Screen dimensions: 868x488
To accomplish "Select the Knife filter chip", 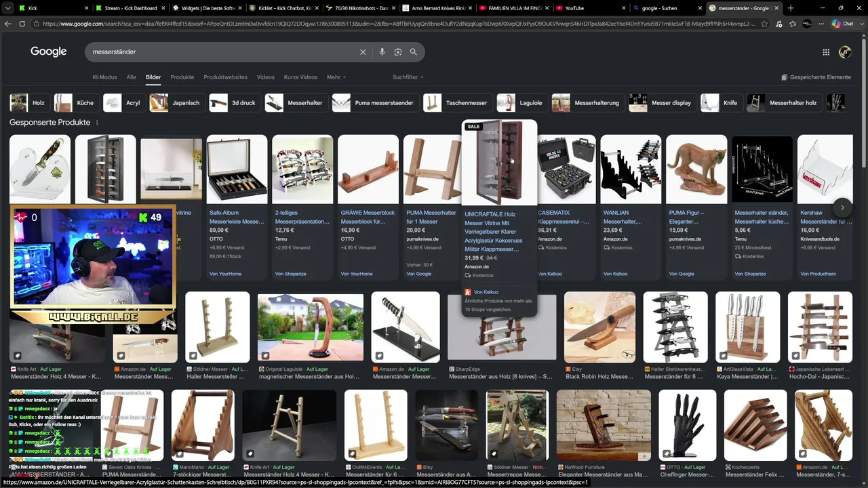I will click(721, 103).
